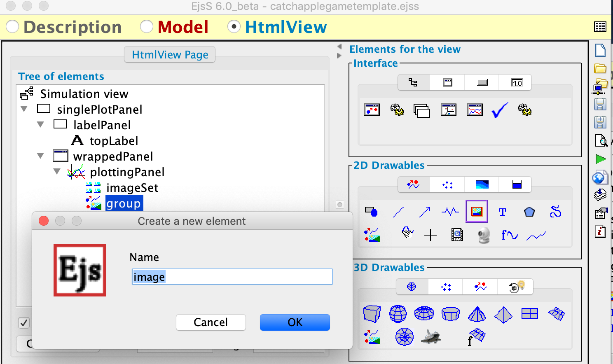This screenshot has height=364, width=613.
Task: Select the 2D shape element icon
Action: coord(371,212)
